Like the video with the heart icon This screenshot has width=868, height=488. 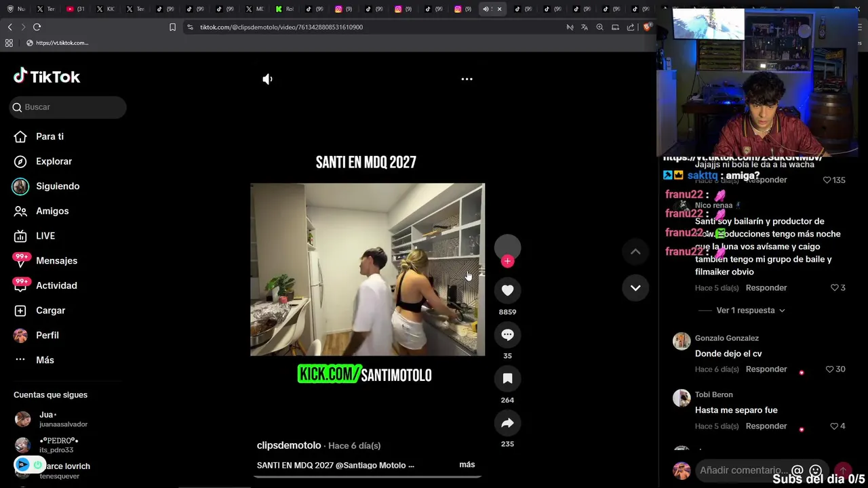pos(507,290)
